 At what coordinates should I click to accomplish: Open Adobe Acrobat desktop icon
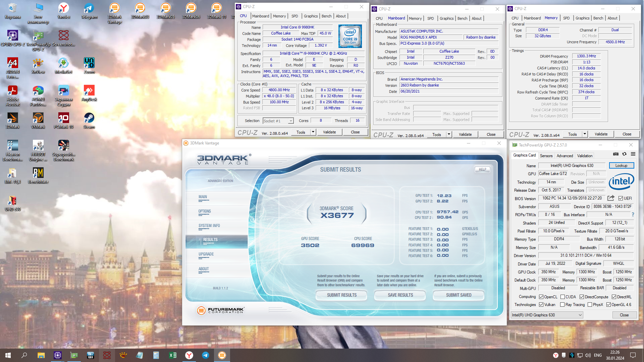coord(13,96)
